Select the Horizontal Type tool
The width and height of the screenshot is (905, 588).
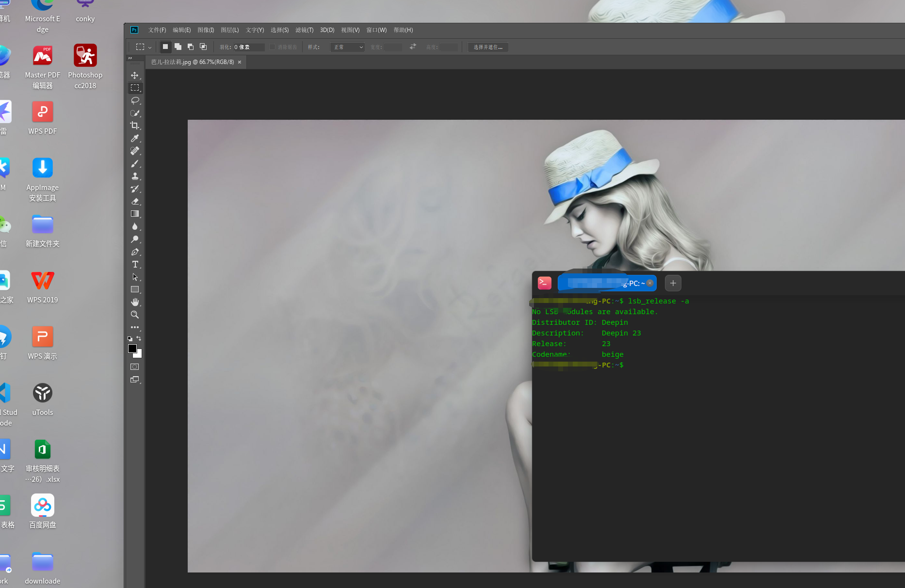click(135, 264)
